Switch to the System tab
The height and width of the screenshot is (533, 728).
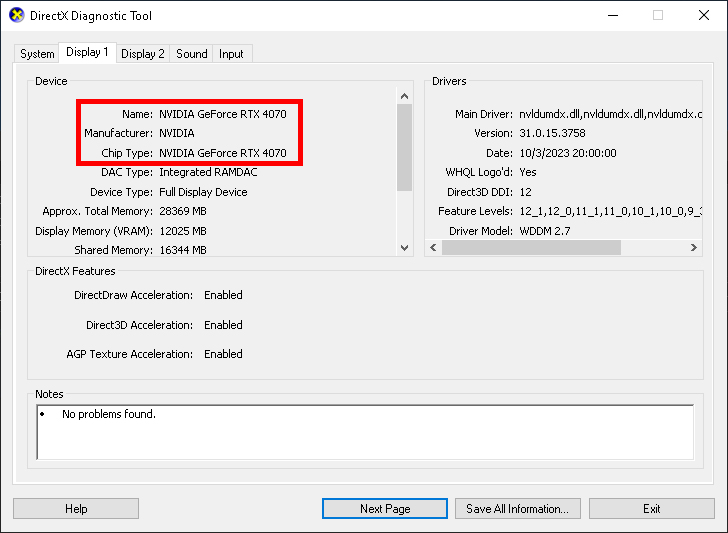click(37, 54)
